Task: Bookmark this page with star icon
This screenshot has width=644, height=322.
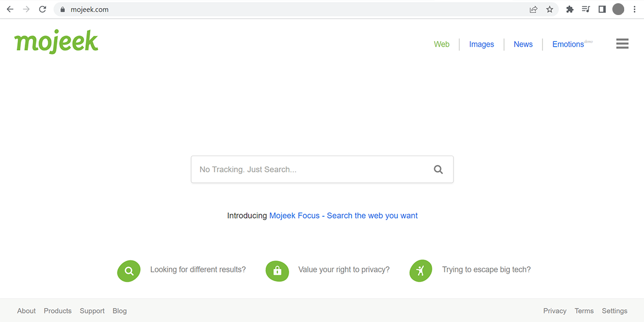Action: point(550,9)
